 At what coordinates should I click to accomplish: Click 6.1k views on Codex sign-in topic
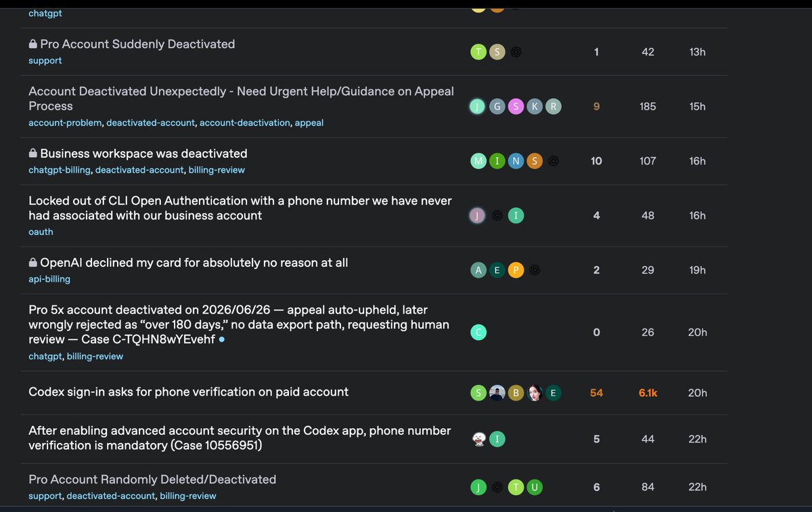(648, 393)
